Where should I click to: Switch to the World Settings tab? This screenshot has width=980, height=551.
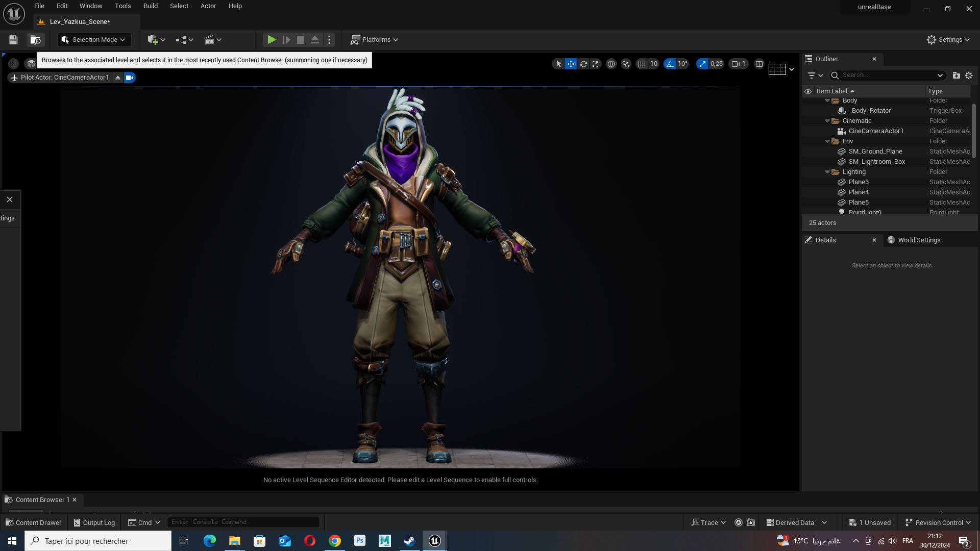(x=914, y=240)
